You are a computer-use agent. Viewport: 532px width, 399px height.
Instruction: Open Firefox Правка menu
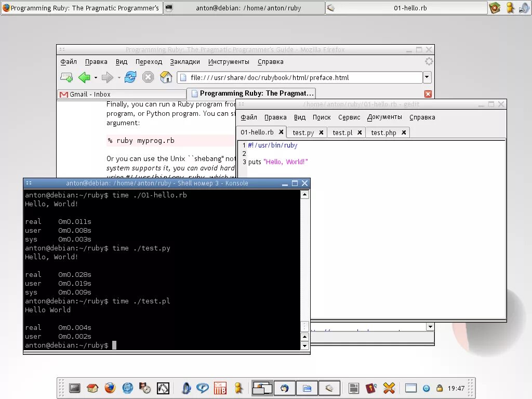point(96,62)
